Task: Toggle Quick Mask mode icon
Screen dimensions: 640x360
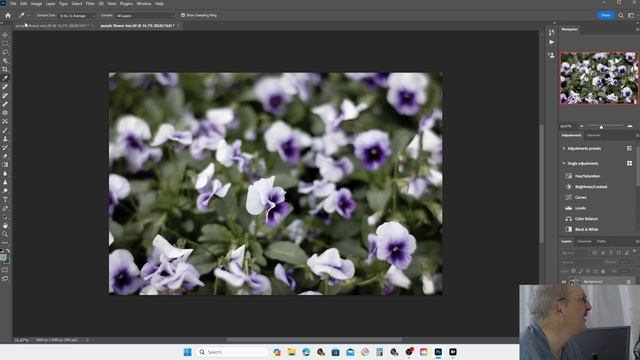Action: coord(5,270)
